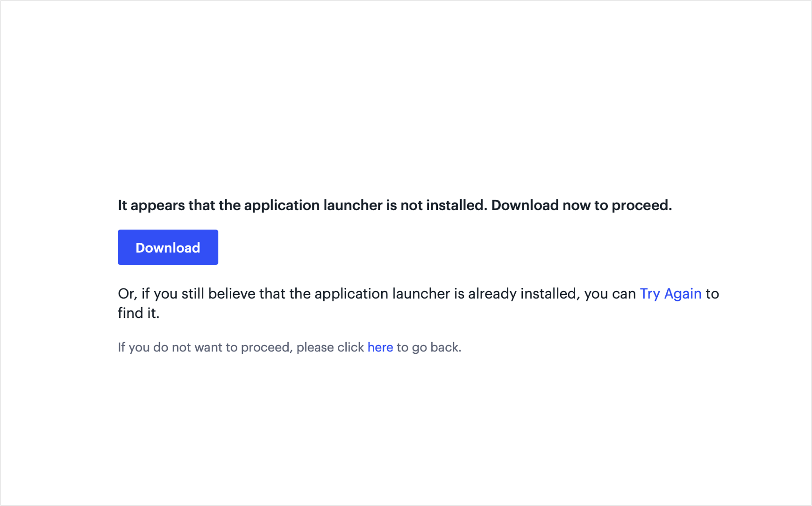Screen dimensions: 812x506
Task: Click the 'If you do not want to proceed' text
Action: pos(206,347)
